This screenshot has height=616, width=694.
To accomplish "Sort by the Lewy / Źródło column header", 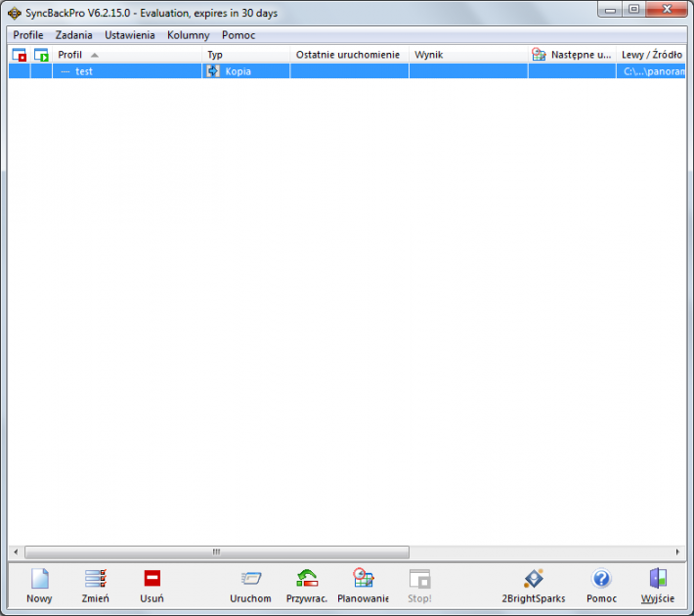I will click(x=651, y=55).
